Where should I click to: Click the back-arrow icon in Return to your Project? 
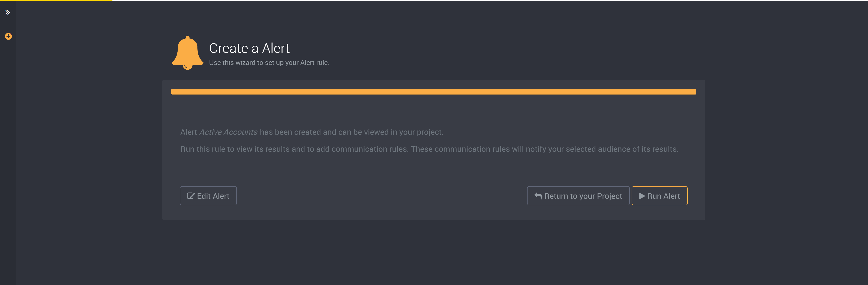coord(538,196)
